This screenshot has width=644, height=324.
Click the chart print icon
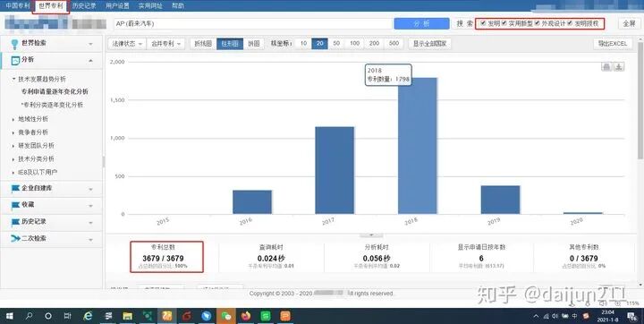click(x=606, y=66)
